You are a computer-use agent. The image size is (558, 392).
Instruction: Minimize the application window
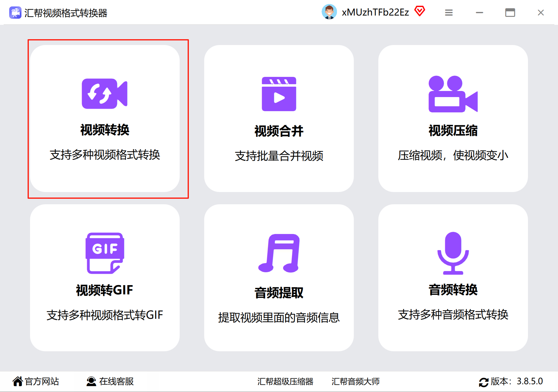pyautogui.click(x=480, y=13)
